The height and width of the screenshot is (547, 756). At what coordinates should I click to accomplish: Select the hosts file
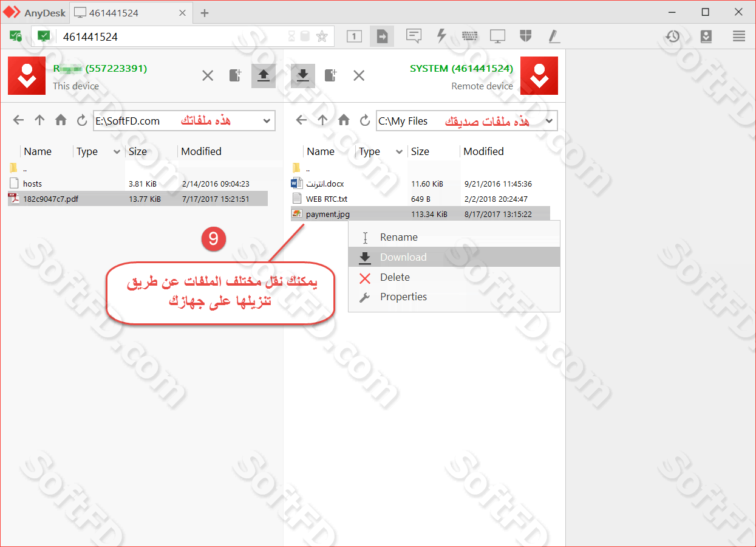[x=138, y=184]
